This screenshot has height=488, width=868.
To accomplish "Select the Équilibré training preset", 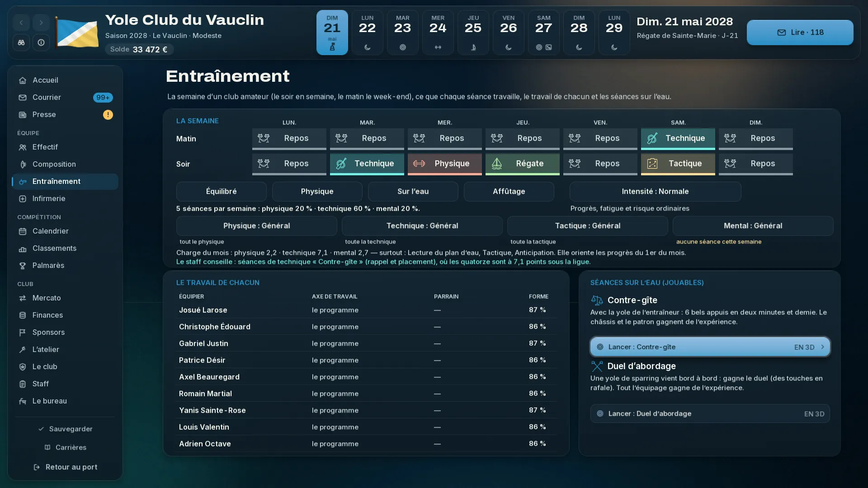I will pos(222,192).
